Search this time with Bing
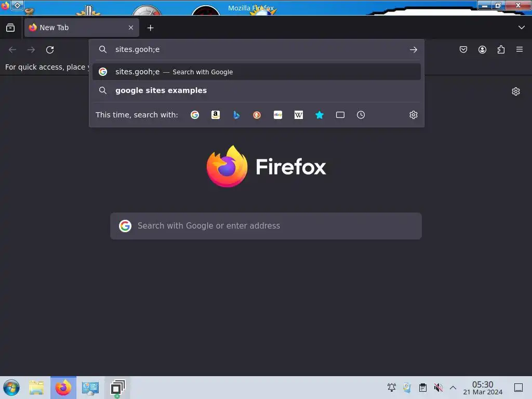Image resolution: width=532 pixels, height=399 pixels. point(236,115)
